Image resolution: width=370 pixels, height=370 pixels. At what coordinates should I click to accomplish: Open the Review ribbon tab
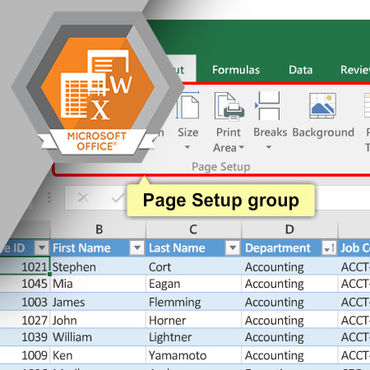[355, 70]
